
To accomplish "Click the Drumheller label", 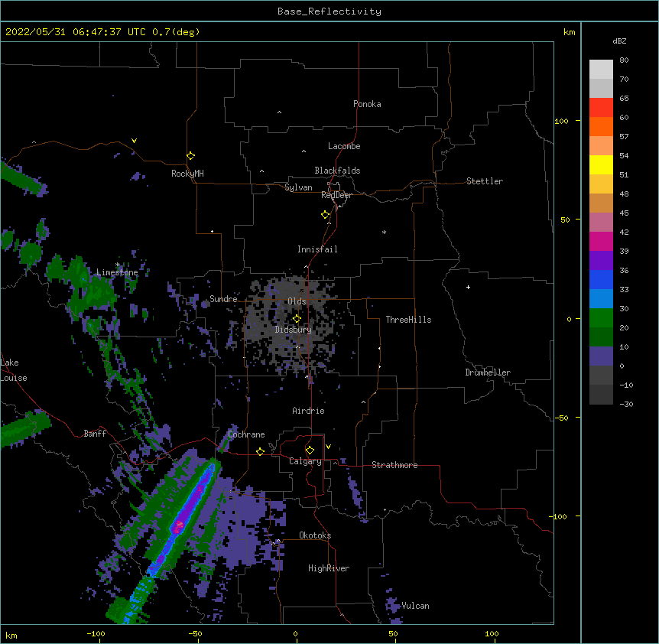I will point(488,372).
